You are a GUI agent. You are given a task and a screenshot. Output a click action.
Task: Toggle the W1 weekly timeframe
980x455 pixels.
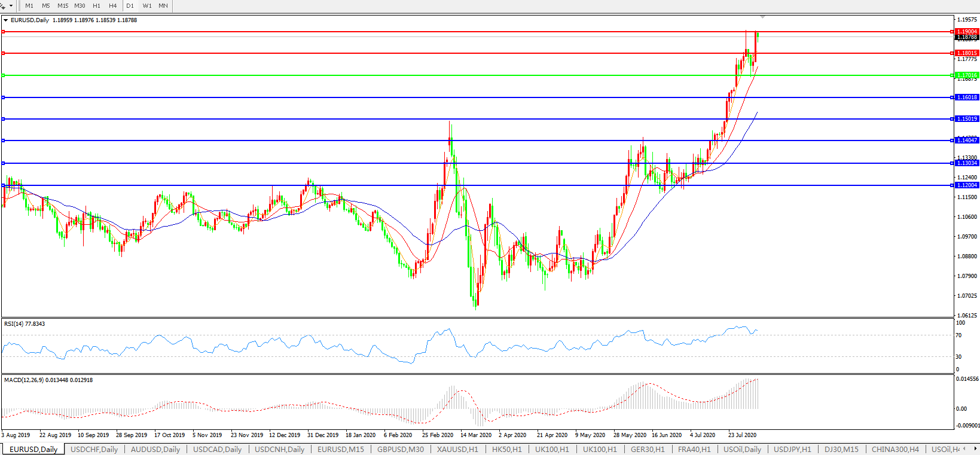pos(147,6)
